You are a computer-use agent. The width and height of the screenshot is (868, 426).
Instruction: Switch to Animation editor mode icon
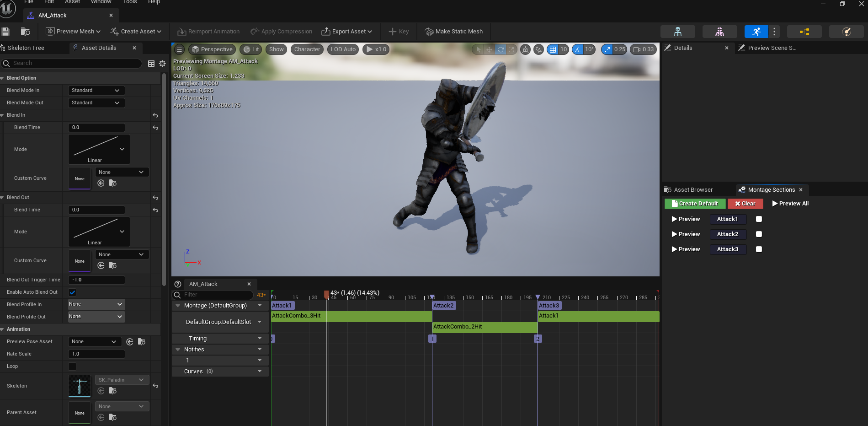[x=756, y=32]
